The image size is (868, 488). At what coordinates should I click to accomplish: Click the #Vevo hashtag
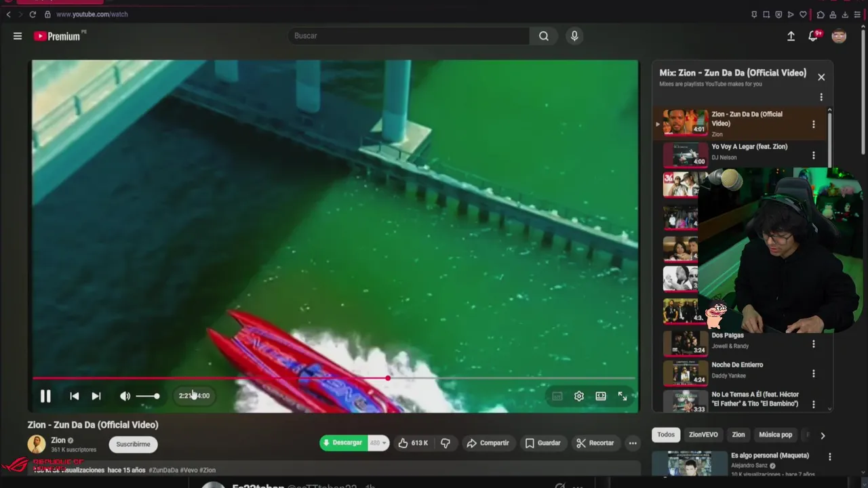(189, 470)
